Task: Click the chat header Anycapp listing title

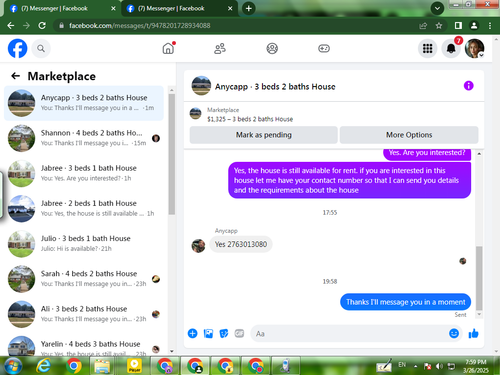Action: tap(275, 87)
